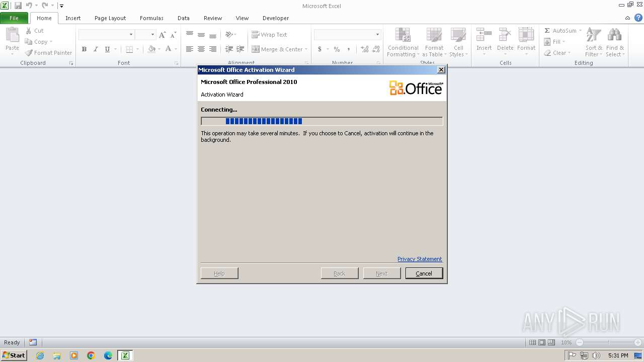Toggle Bottom Align
The width and height of the screenshot is (644, 362).
pos(212,35)
